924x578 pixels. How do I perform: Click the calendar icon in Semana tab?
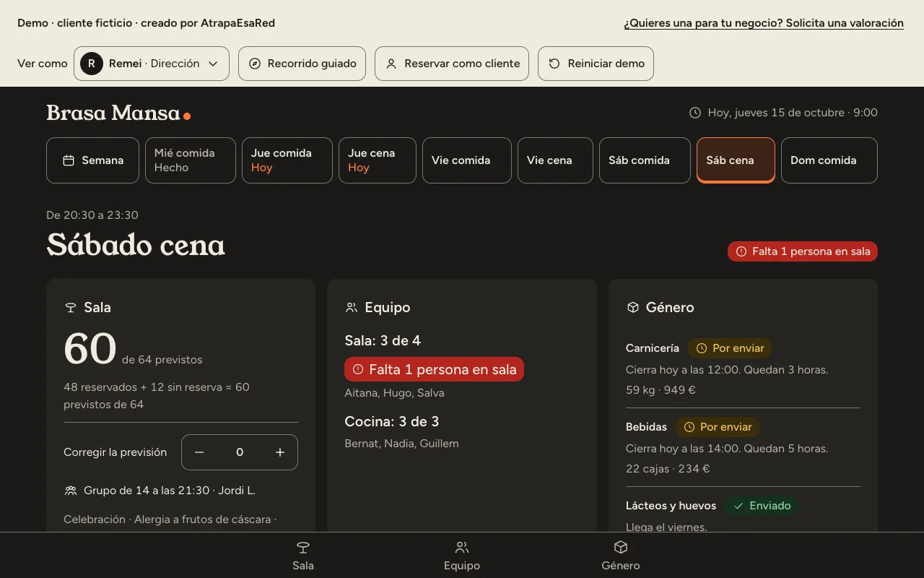pyautogui.click(x=69, y=160)
